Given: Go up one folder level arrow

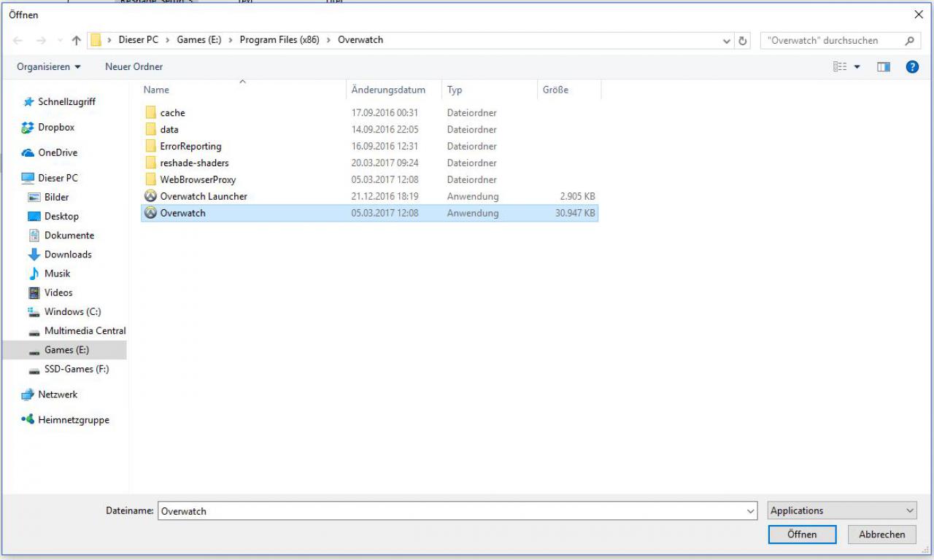Looking at the screenshot, I should [76, 41].
